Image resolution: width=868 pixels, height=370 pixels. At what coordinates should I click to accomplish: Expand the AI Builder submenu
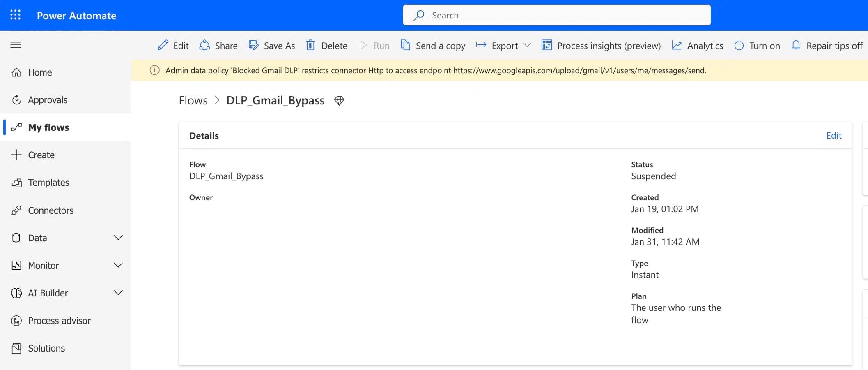point(118,293)
